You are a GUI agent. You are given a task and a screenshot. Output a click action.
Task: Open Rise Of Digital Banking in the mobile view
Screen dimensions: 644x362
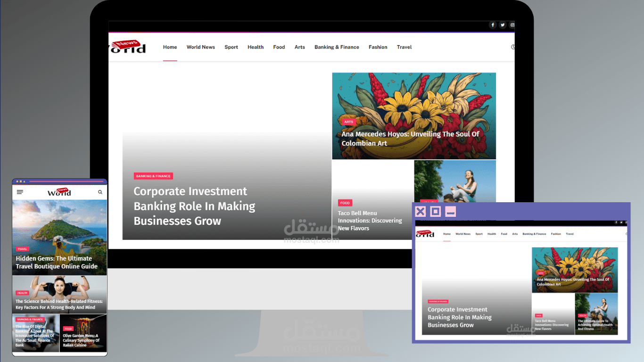pos(34,336)
